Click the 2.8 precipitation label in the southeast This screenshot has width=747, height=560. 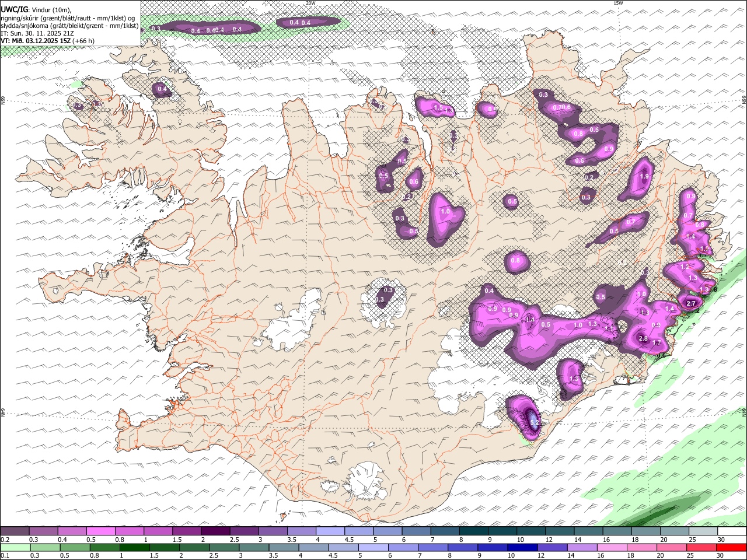(643, 339)
